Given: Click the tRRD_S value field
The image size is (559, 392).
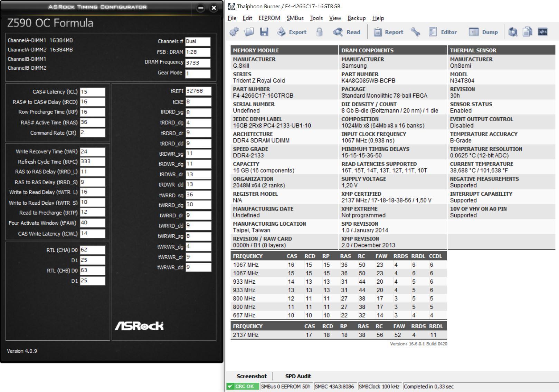Looking at the screenshot, I should (x=93, y=182).
